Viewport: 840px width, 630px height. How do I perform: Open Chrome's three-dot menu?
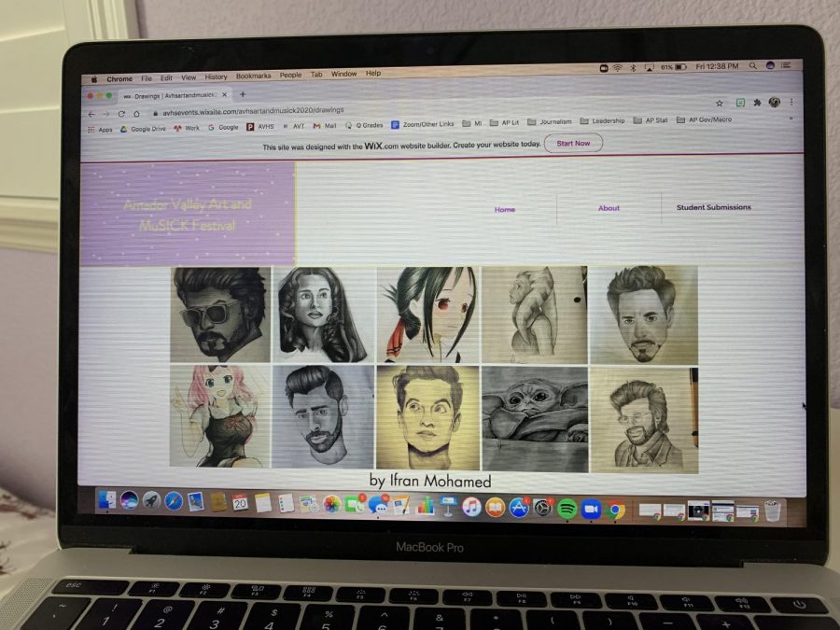click(x=791, y=101)
